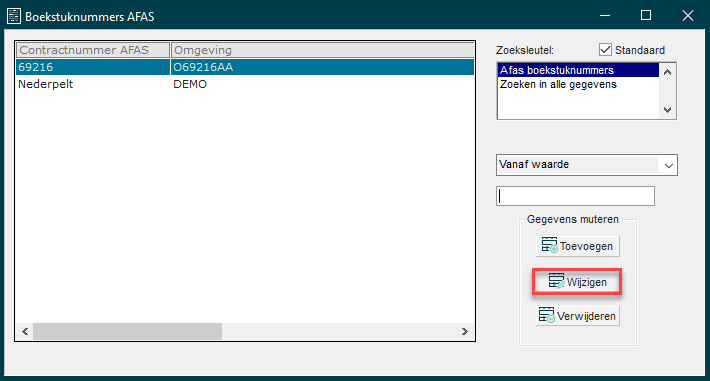This screenshot has width=710, height=381.
Task: Select the Nederpelt row in the table
Action: tap(245, 84)
